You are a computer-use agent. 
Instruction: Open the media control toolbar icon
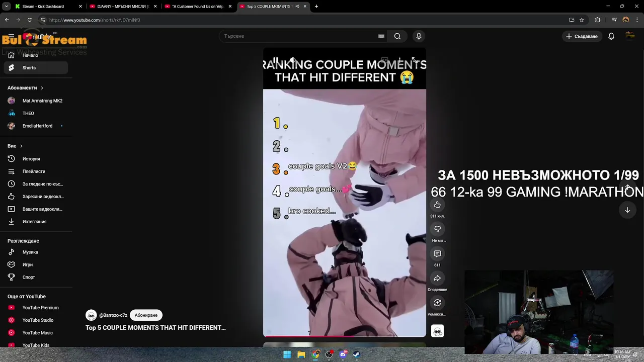tap(614, 20)
